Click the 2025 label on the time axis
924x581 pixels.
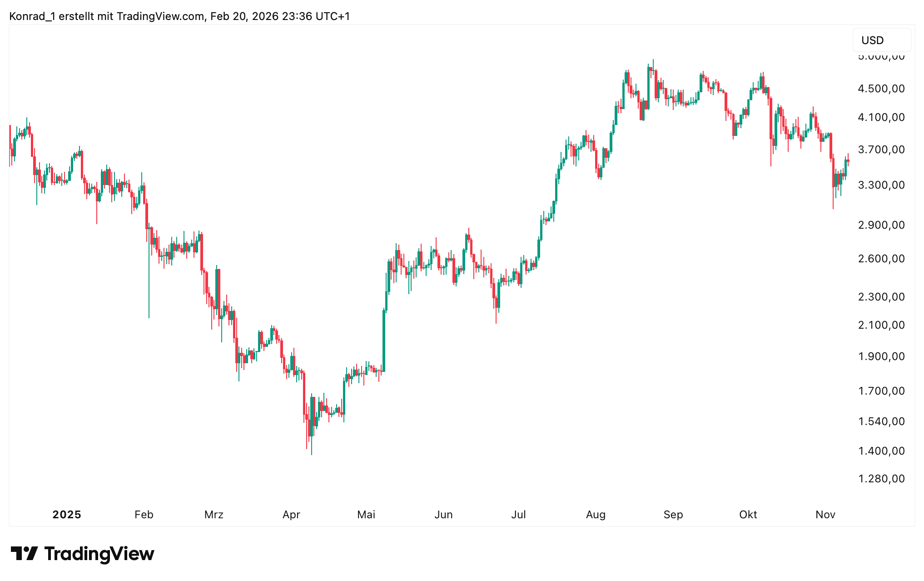67,515
